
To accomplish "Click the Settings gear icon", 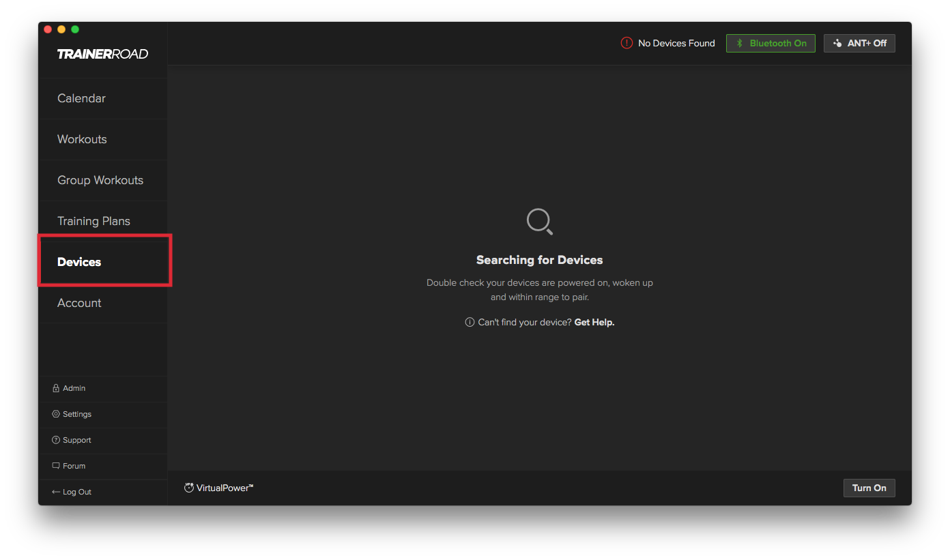I will [56, 414].
